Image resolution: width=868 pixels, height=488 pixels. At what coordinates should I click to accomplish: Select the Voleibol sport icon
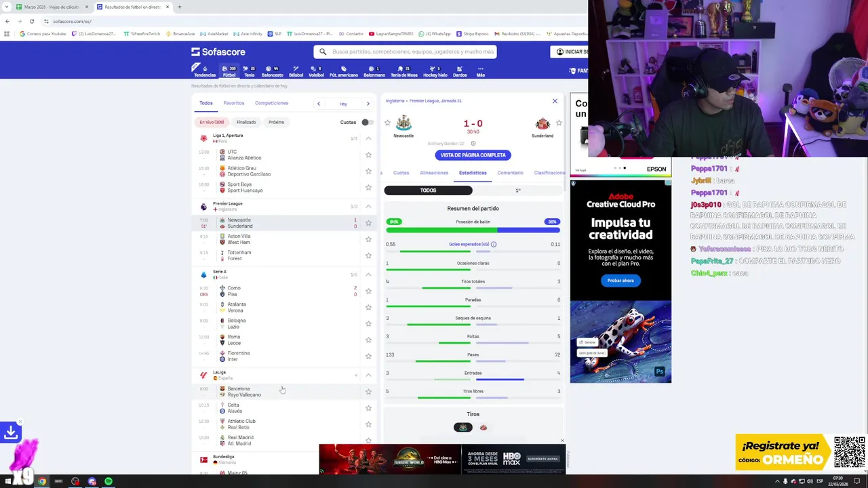point(316,70)
